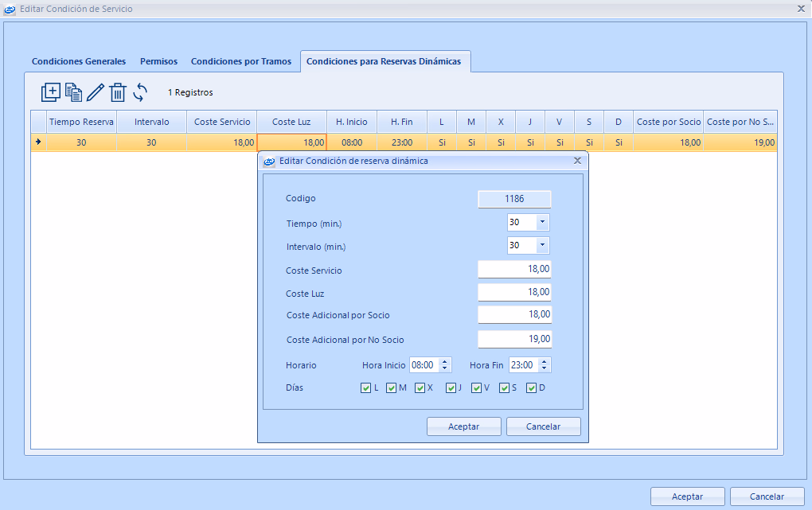Click the duplicate record icon

73,92
